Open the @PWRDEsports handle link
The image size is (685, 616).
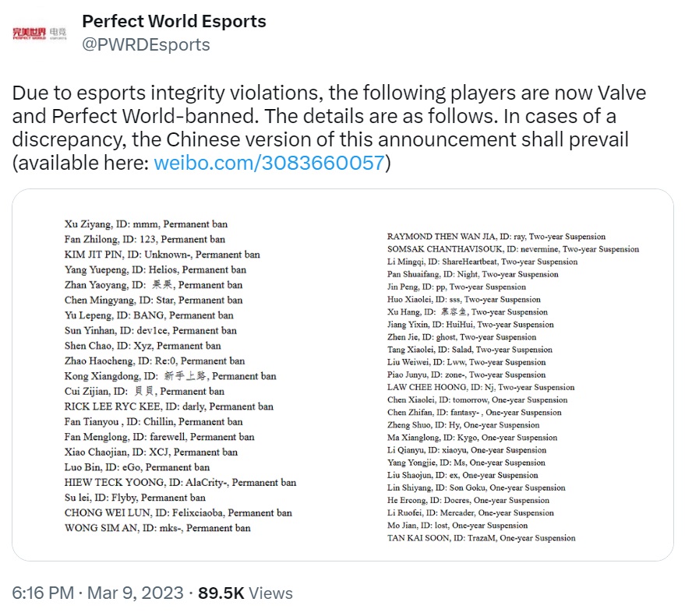coord(146,44)
